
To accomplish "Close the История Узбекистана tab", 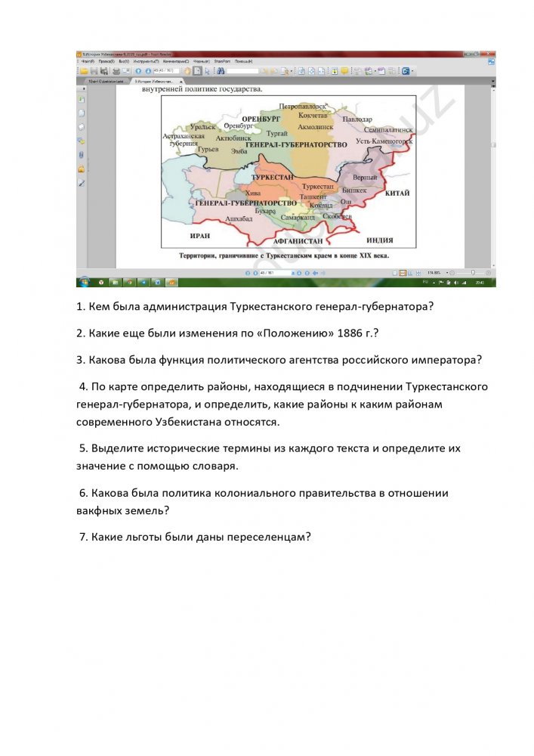I will click(x=181, y=82).
